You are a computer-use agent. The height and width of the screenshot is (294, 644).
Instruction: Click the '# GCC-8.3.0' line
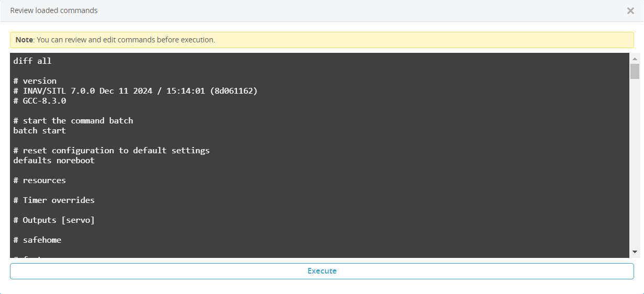[40, 101]
